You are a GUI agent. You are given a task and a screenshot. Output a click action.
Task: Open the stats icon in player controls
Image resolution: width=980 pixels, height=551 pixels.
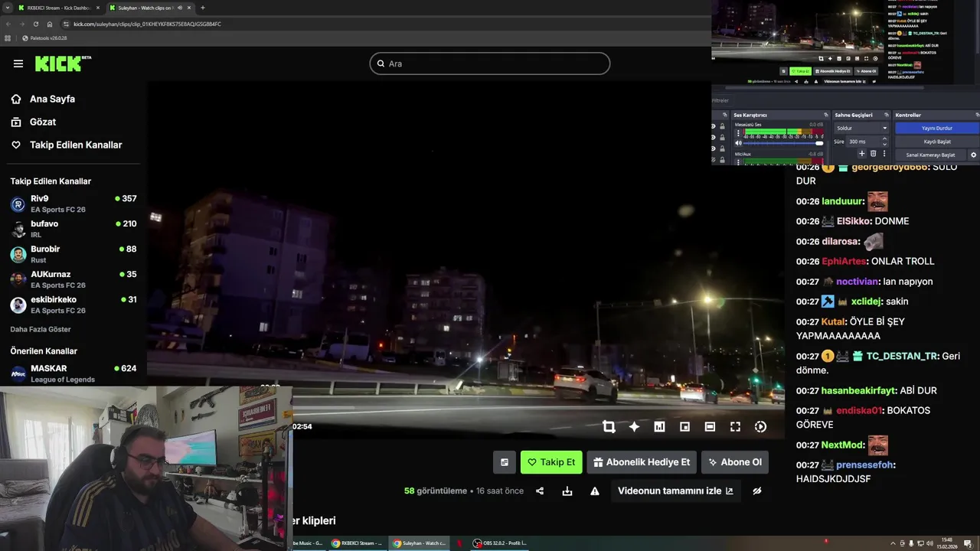tap(659, 427)
